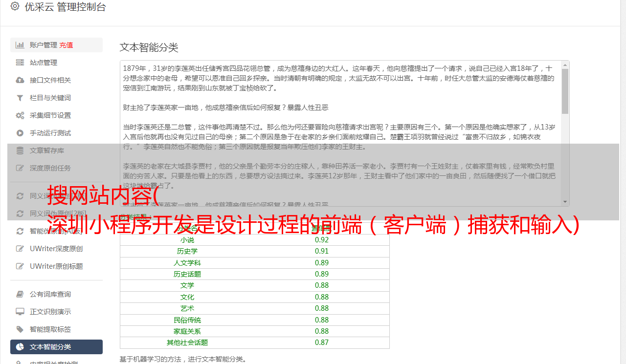Open the 充值 recharge link
Image resolution: width=626 pixels, height=364 pixels.
click(67, 45)
